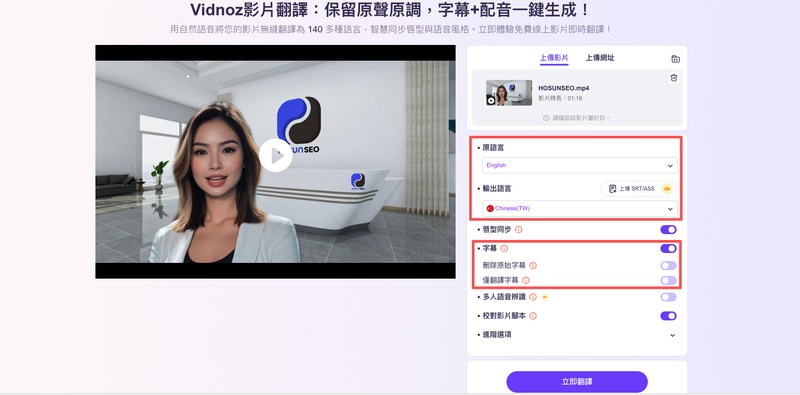Click the 進階選項 label
Image resolution: width=800 pixels, height=395 pixels.
497,335
